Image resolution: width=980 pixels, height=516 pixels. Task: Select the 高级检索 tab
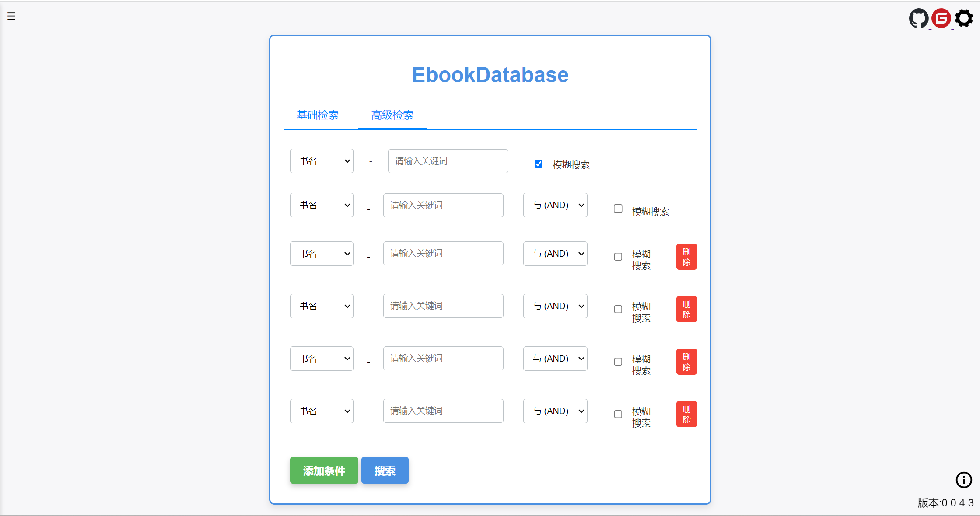coord(392,115)
